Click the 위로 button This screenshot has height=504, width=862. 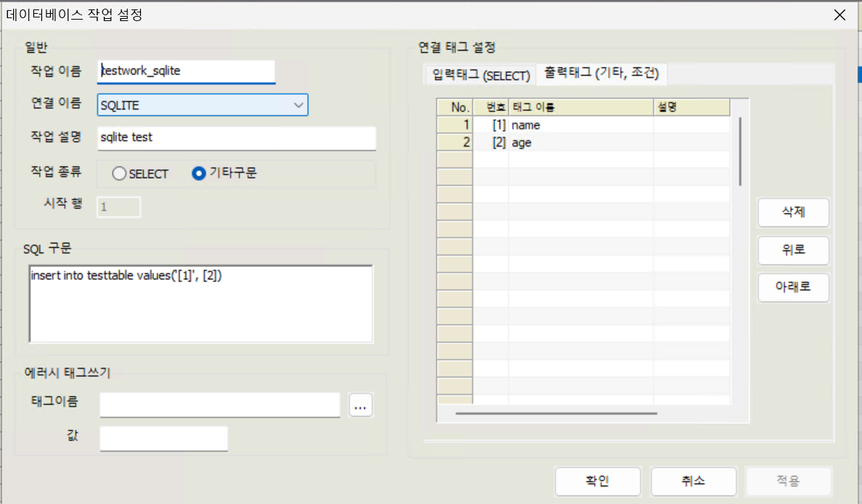tap(793, 250)
